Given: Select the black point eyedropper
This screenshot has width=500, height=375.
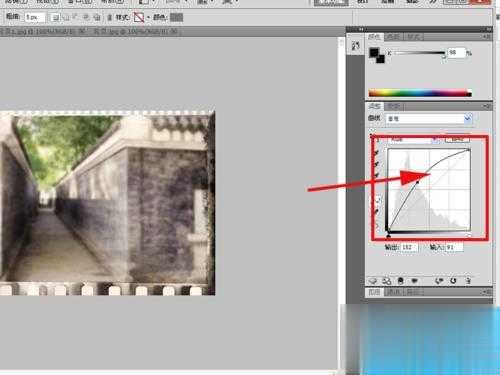Looking at the screenshot, I should [x=377, y=153].
